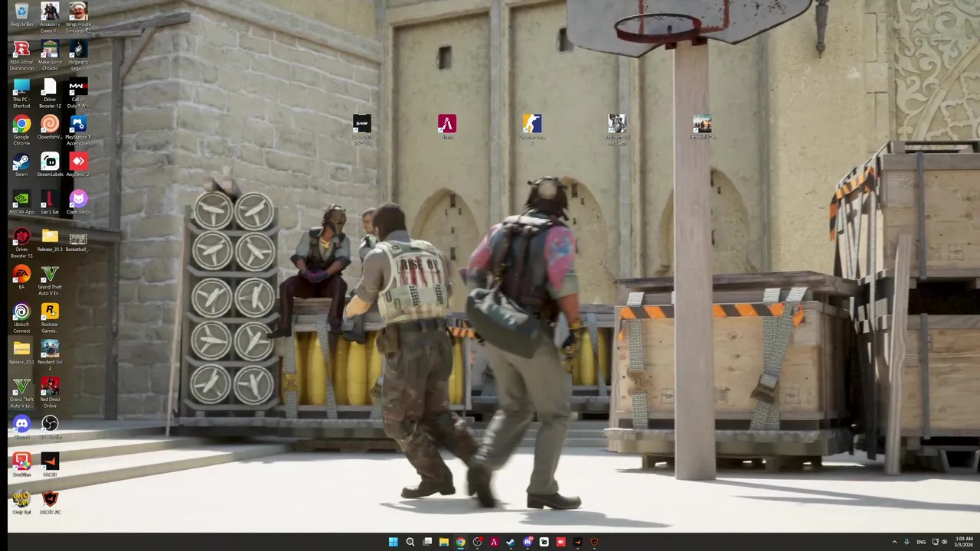
Task: Launch the Rockstar Games desktop shortcut
Action: (x=50, y=318)
